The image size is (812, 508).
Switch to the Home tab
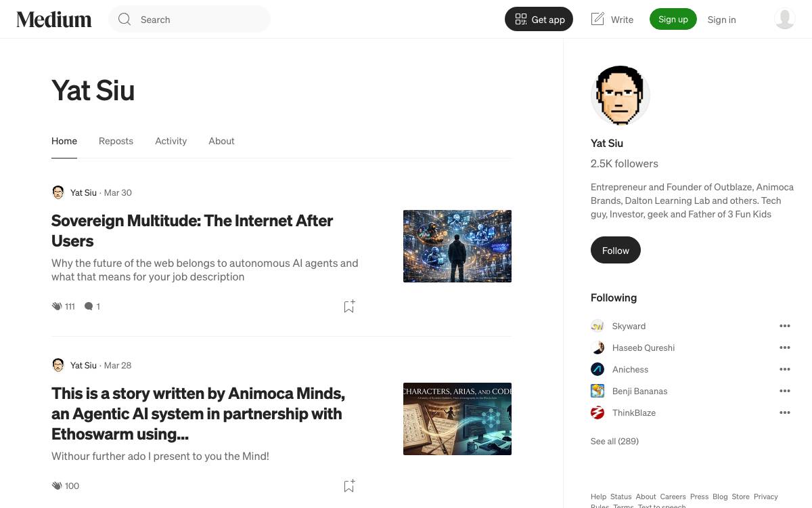(x=64, y=141)
